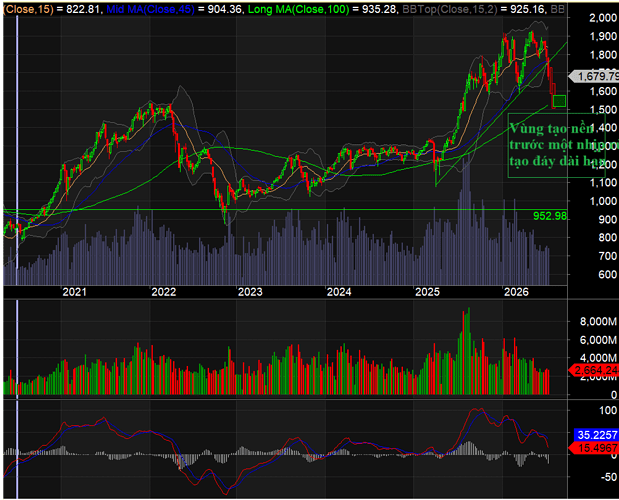Viewport: 619px width, 500px height.
Task: Click the 2,000 price axis label
Action: (x=603, y=18)
